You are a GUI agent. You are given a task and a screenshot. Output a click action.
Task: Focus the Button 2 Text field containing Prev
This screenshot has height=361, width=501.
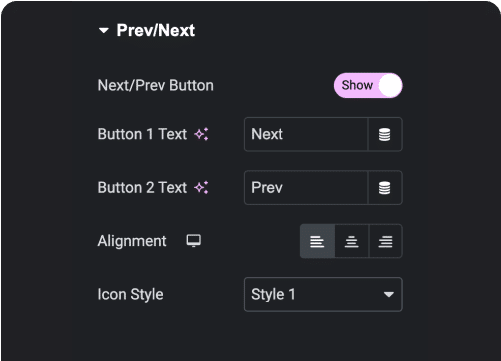point(306,188)
